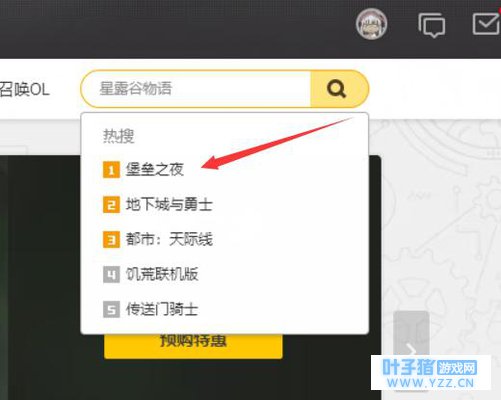Click the search magnifier icon button
Screen dimensions: 501x400
[x=337, y=89]
